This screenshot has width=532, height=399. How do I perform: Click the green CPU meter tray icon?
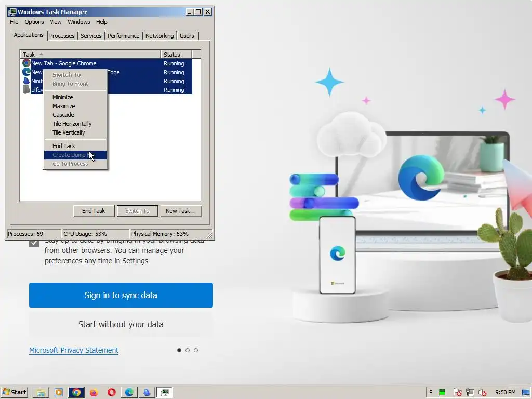point(442,392)
